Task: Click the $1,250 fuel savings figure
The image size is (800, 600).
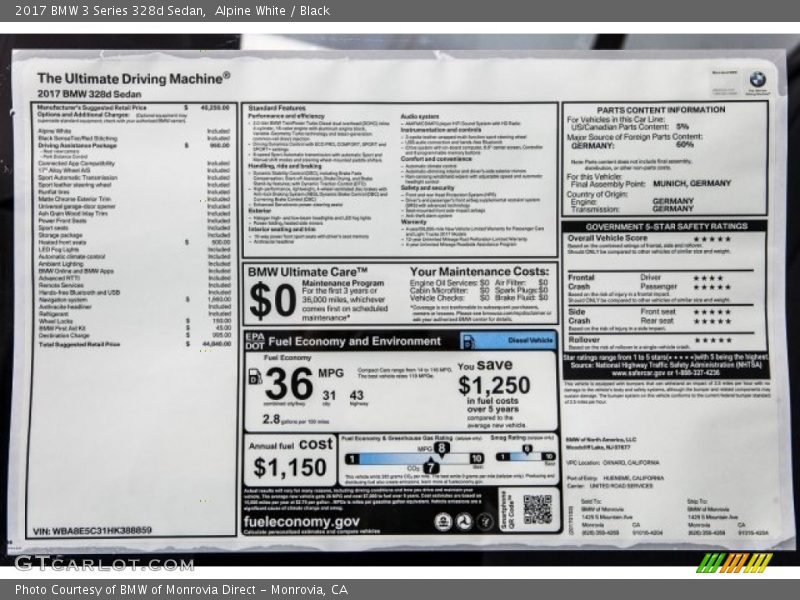Action: (x=493, y=386)
